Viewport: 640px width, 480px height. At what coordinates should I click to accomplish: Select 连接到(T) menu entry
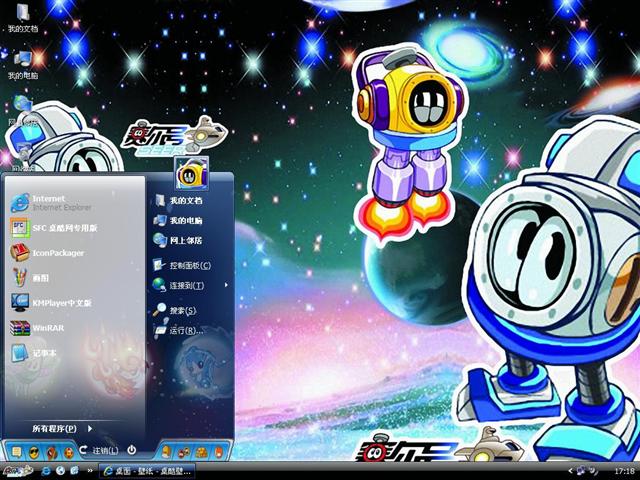[179, 285]
